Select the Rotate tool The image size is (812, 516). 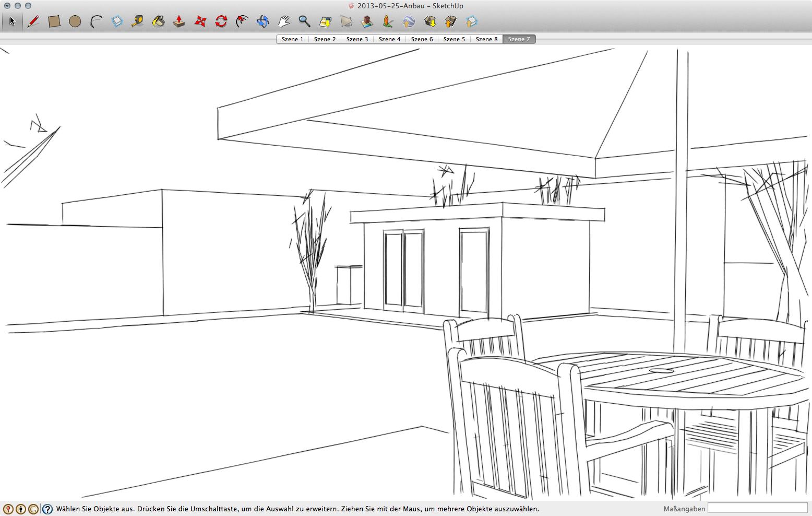click(x=221, y=21)
